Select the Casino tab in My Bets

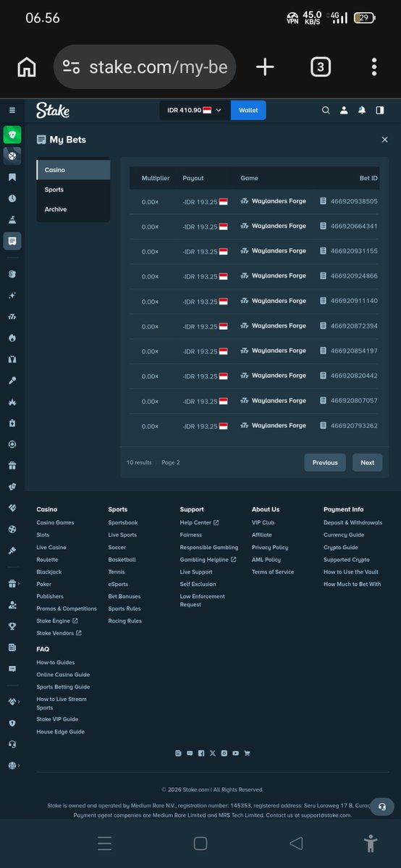coord(73,170)
